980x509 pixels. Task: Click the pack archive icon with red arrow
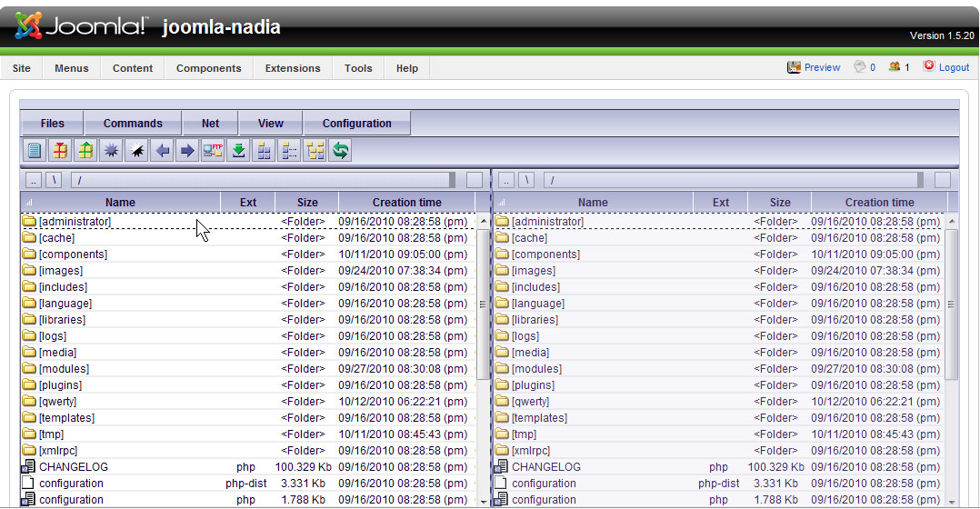[60, 151]
